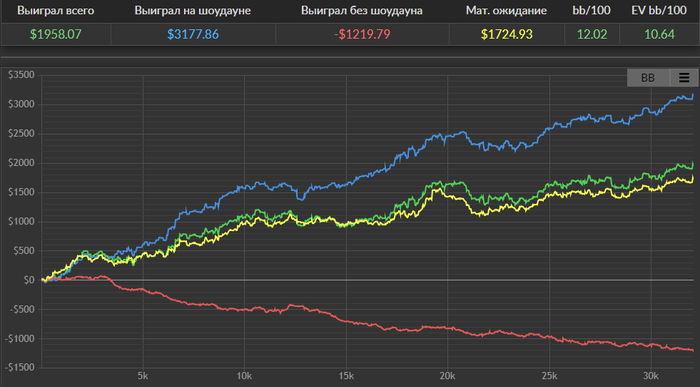The height and width of the screenshot is (387, 700).
Task: Open the chart hamburger menu
Action: click(x=684, y=78)
